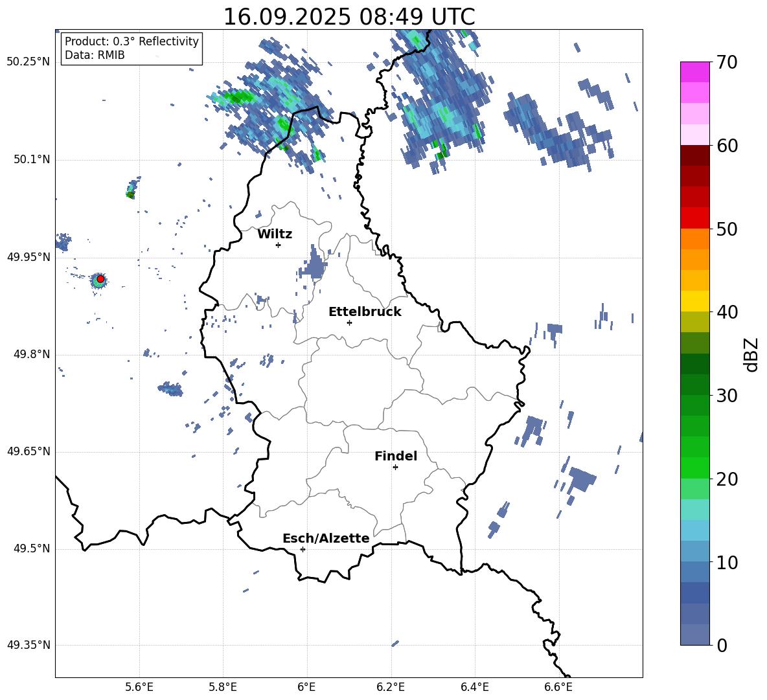767x700 pixels.
Task: Click the 50.25°N latitude label
Action: (29, 62)
